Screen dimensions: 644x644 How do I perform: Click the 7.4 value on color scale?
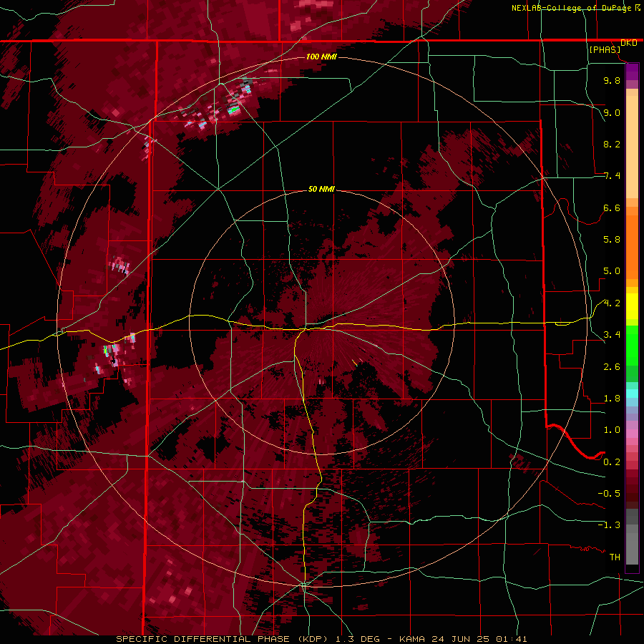click(x=612, y=176)
